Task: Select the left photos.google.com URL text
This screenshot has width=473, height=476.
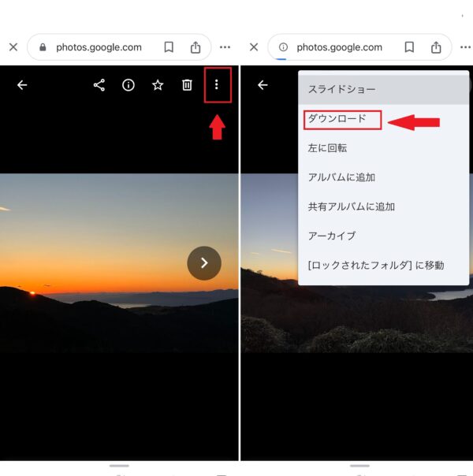Action: 99,47
